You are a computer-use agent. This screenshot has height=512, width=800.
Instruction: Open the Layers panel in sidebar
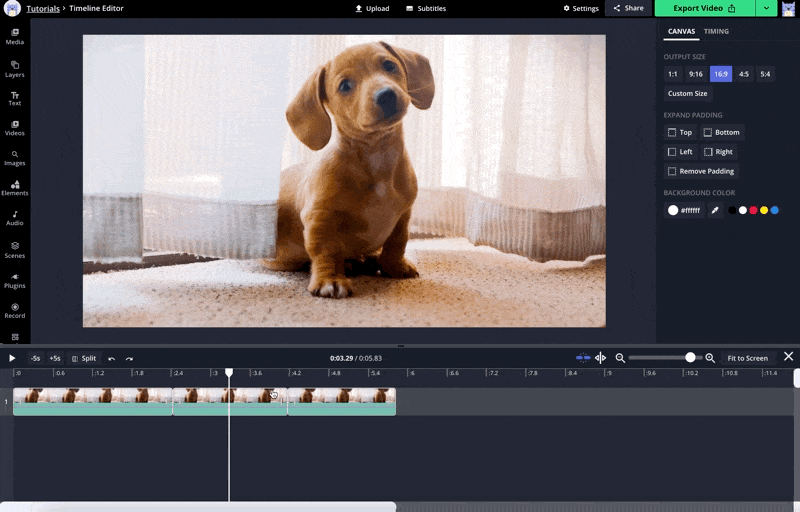click(15, 68)
